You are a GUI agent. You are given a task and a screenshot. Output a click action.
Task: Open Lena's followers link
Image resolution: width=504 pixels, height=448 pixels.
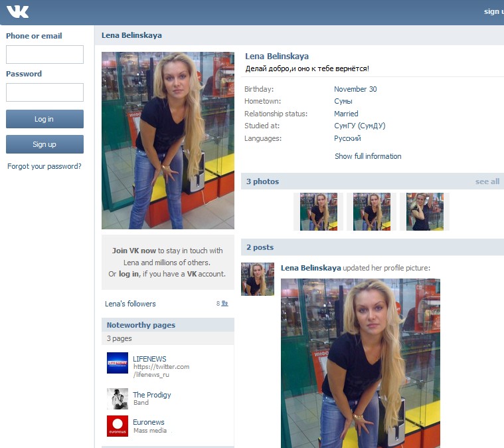[130, 304]
